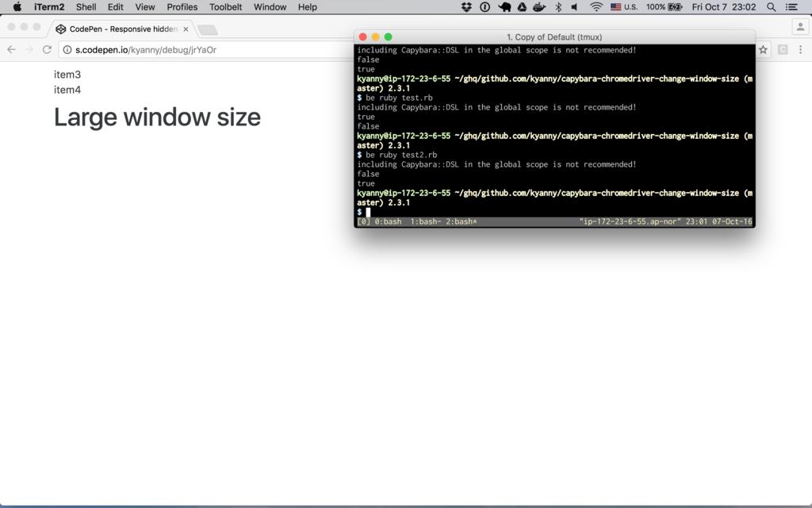This screenshot has width=812, height=508.
Task: Reload the CodePen page
Action: [x=47, y=49]
